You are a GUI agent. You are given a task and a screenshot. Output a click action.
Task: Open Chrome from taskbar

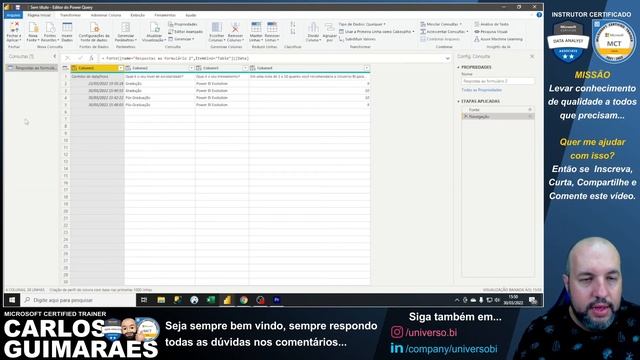pos(244,300)
